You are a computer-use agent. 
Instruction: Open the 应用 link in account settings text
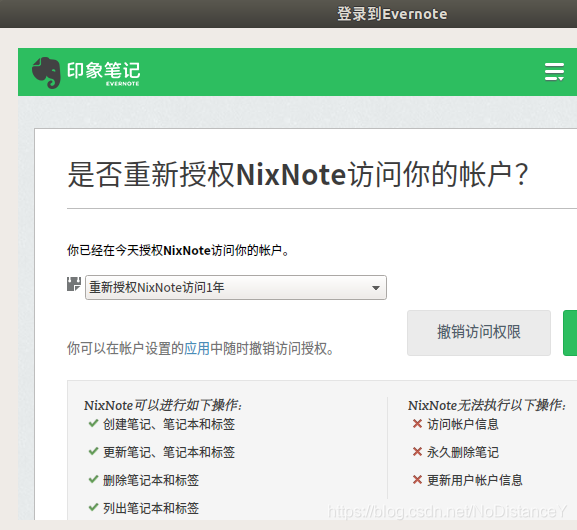pyautogui.click(x=197, y=348)
